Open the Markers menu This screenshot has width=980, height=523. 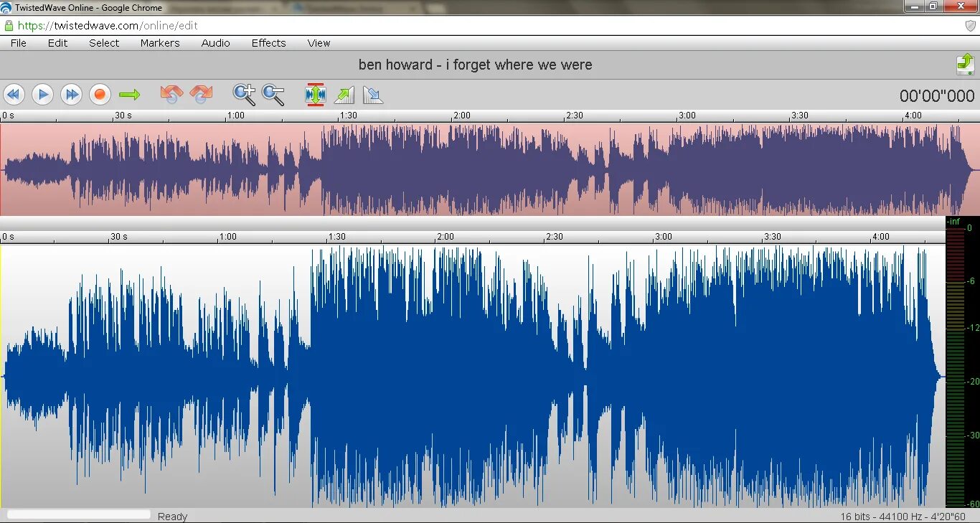[x=160, y=43]
